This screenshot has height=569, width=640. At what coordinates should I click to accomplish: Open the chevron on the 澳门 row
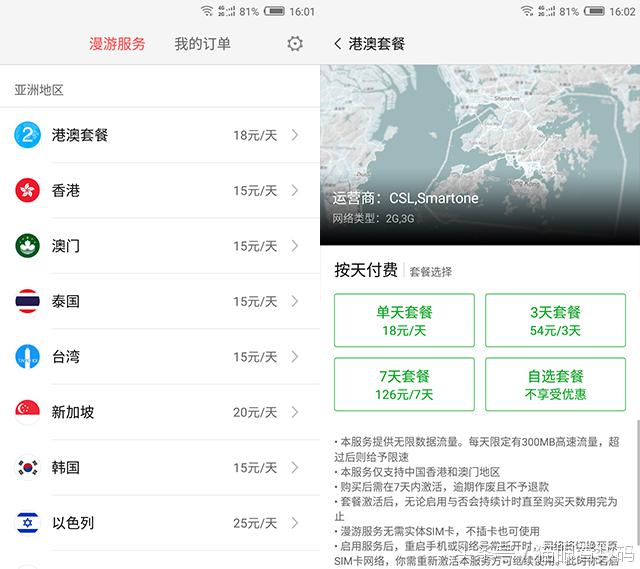point(295,246)
